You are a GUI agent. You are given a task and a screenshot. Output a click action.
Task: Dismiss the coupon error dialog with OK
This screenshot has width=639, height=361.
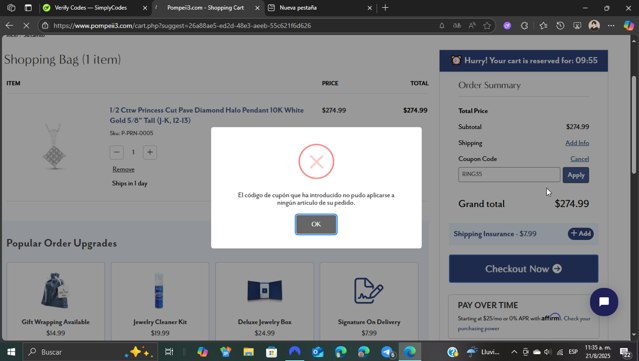point(316,224)
